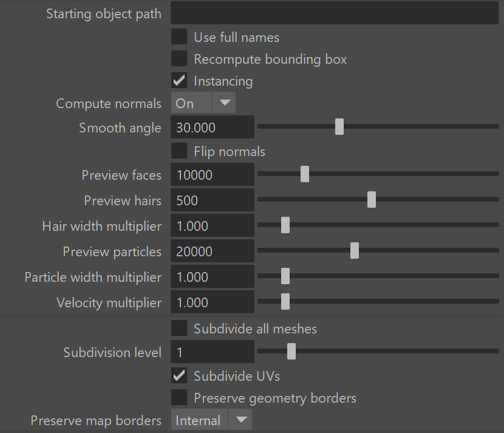
Task: Click the Starting object path field
Action: (335, 13)
